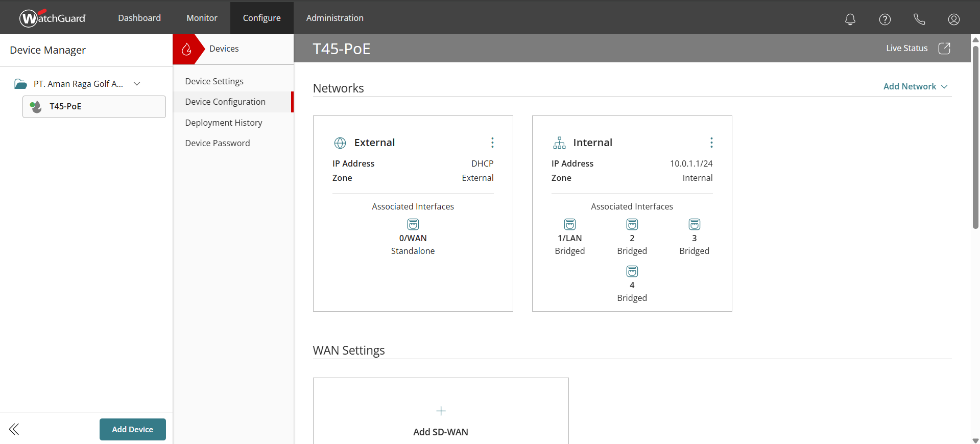Click the External network title
Image resolution: width=980 pixels, height=444 pixels.
(374, 143)
